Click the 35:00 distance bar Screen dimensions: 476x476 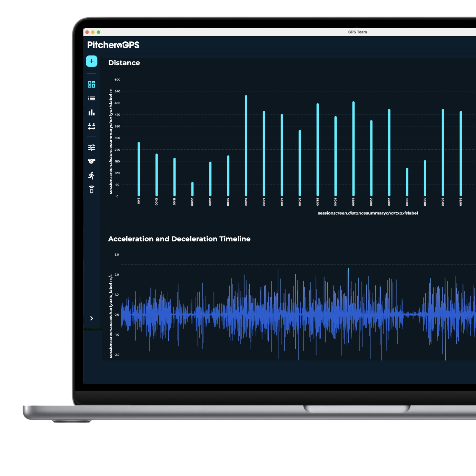click(x=246, y=146)
